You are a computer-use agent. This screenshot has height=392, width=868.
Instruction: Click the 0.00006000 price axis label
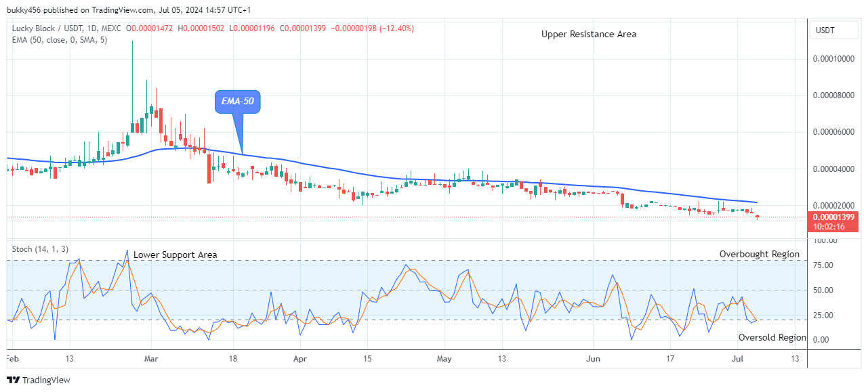[x=834, y=132]
